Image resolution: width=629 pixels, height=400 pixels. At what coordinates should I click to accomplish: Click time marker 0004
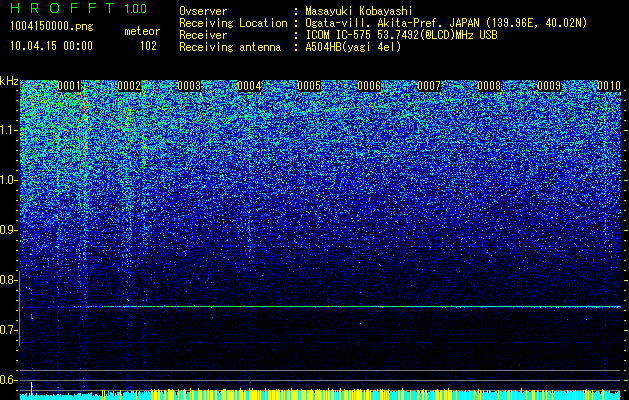point(249,86)
